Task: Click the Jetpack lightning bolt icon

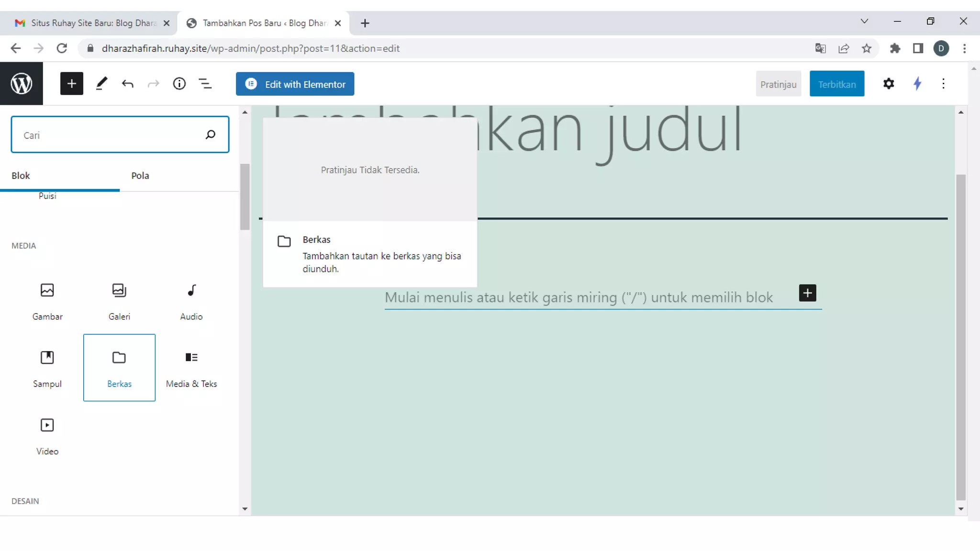Action: pyautogui.click(x=917, y=84)
